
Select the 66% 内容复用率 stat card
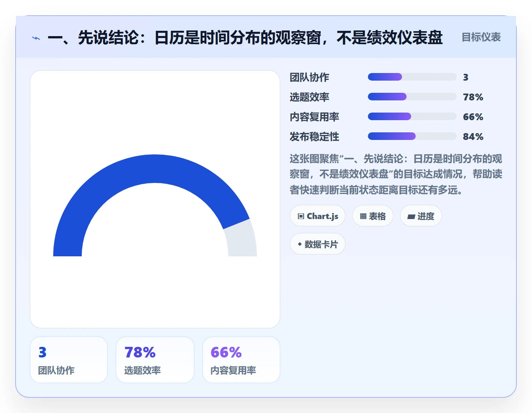click(x=241, y=360)
